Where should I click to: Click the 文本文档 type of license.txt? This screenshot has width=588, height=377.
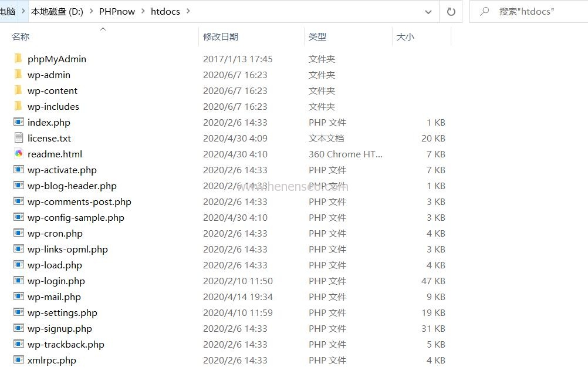click(326, 139)
